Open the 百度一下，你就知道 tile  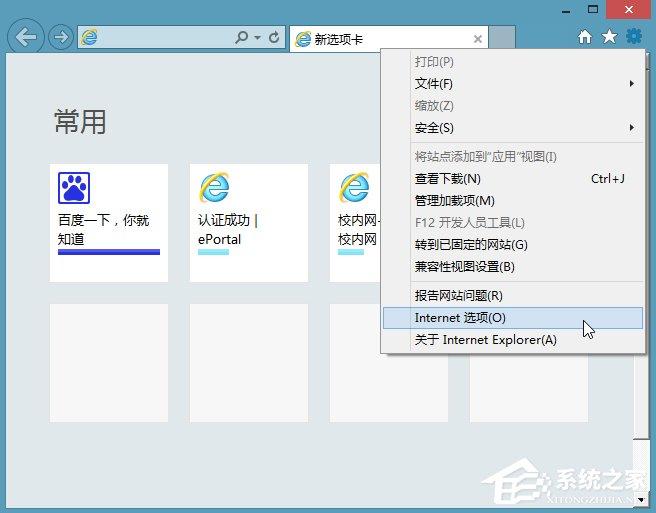click(109, 223)
